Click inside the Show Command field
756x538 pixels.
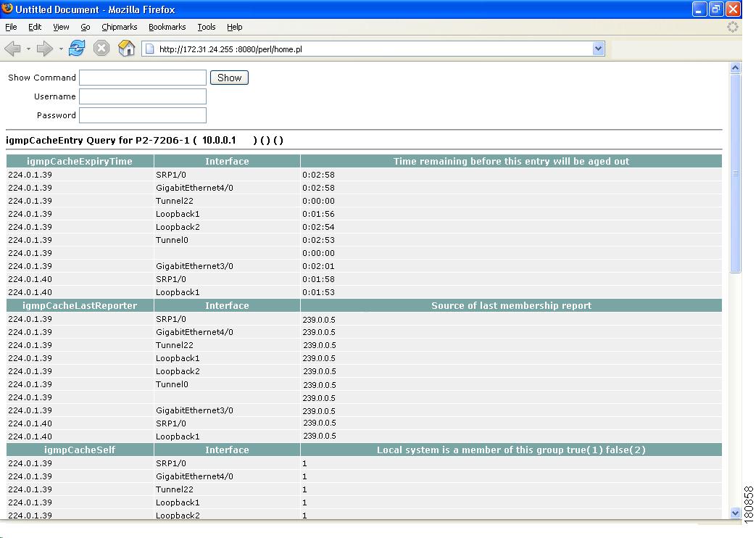tap(142, 78)
